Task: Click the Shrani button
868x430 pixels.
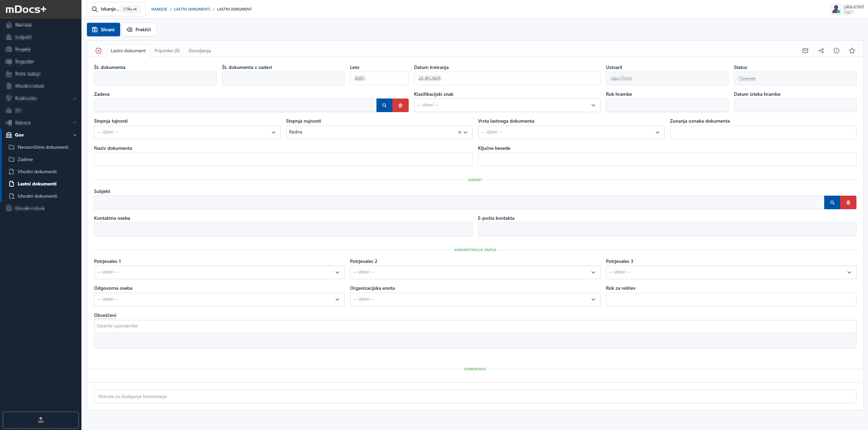Action: tap(103, 30)
